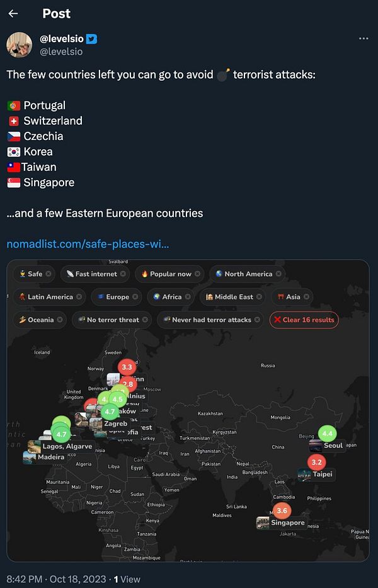Screen dimensions: 378x588
Task: Click the Clear 16 results button
Action: [304, 320]
